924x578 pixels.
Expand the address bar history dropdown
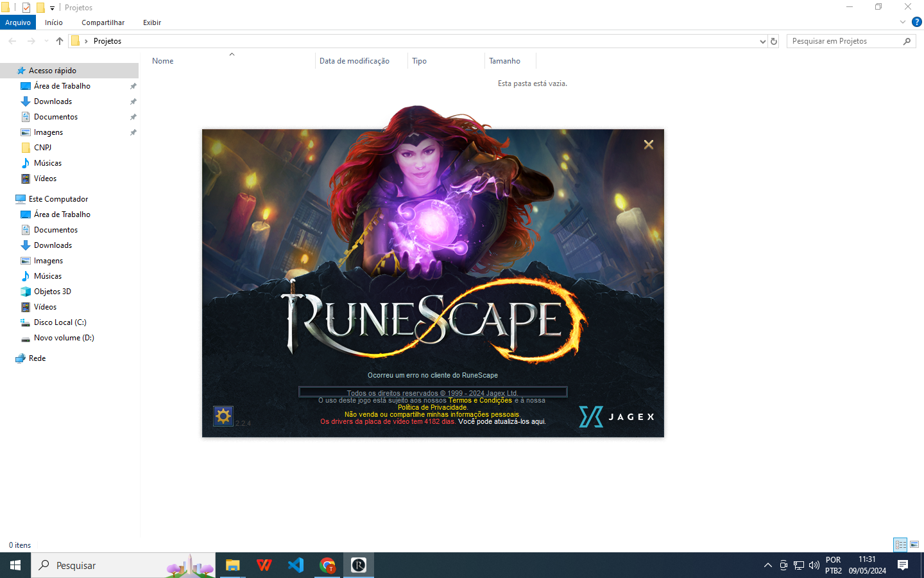coord(762,41)
